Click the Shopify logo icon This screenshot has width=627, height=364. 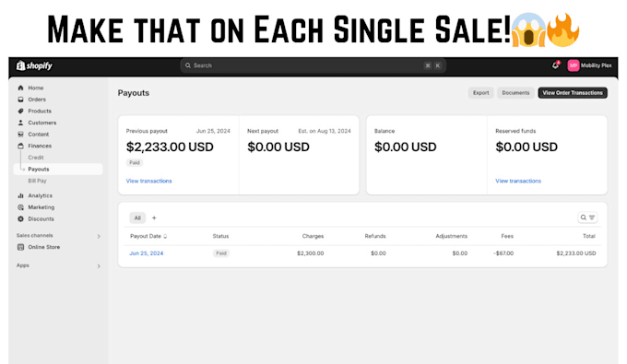pos(20,65)
